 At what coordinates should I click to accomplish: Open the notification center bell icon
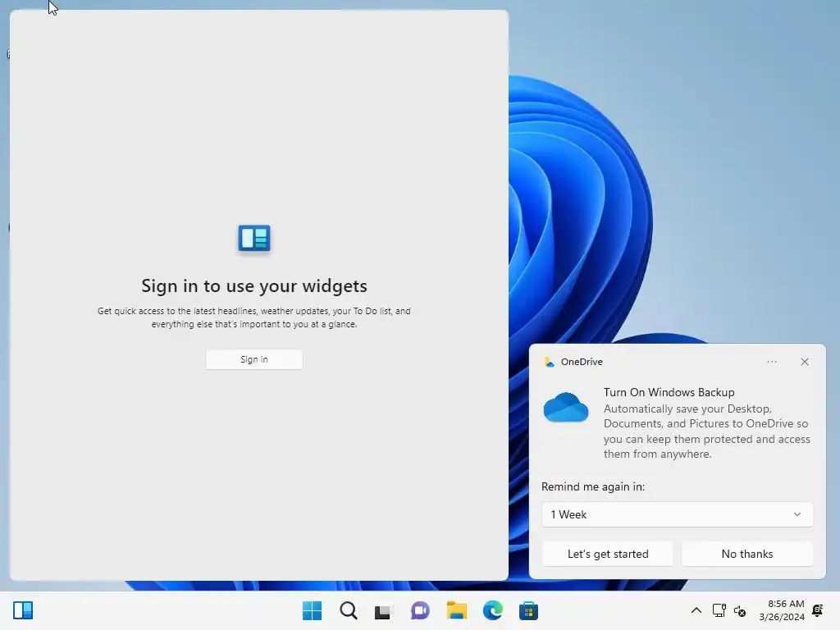pyautogui.click(x=818, y=610)
